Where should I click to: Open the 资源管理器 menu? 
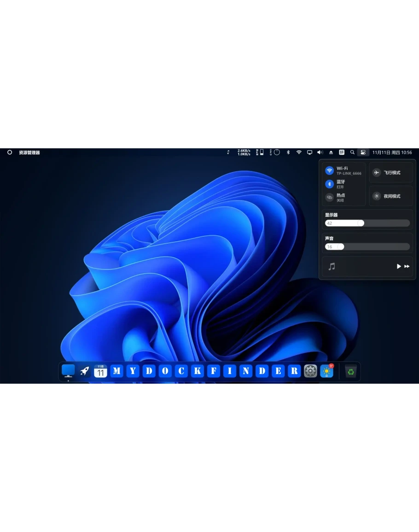coord(29,152)
